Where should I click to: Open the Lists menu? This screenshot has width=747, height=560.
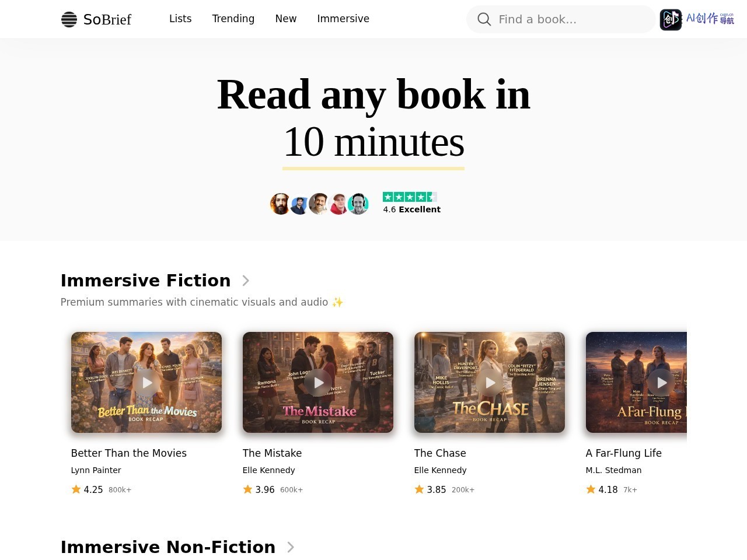click(180, 19)
